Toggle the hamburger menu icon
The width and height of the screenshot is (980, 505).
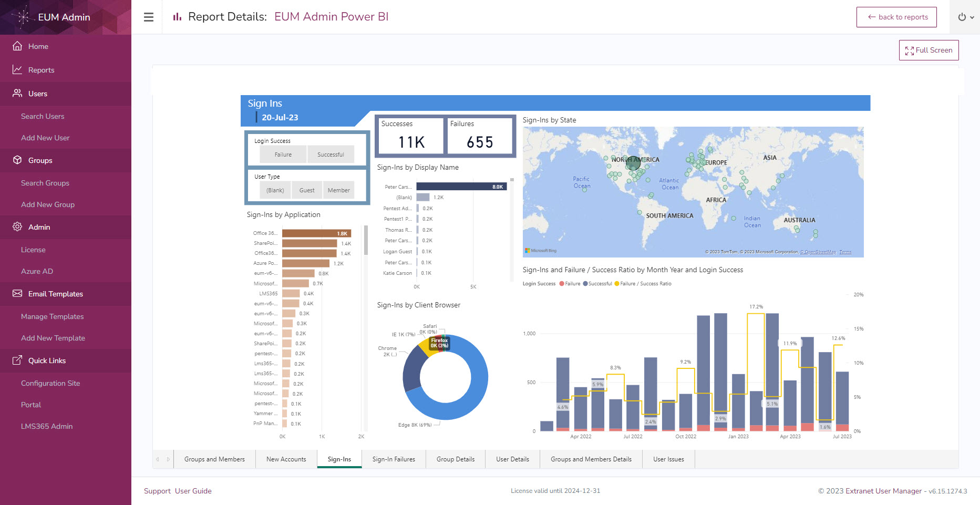pyautogui.click(x=149, y=17)
